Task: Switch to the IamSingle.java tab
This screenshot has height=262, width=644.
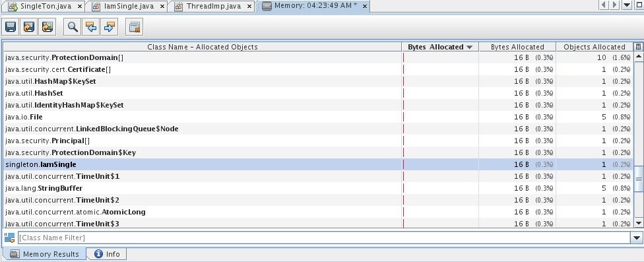Action: tap(127, 6)
